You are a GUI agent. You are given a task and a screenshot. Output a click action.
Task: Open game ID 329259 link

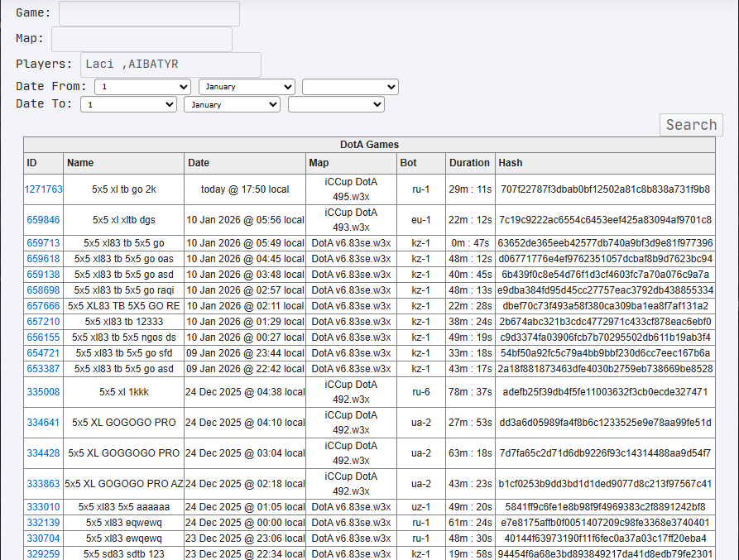pyautogui.click(x=43, y=554)
